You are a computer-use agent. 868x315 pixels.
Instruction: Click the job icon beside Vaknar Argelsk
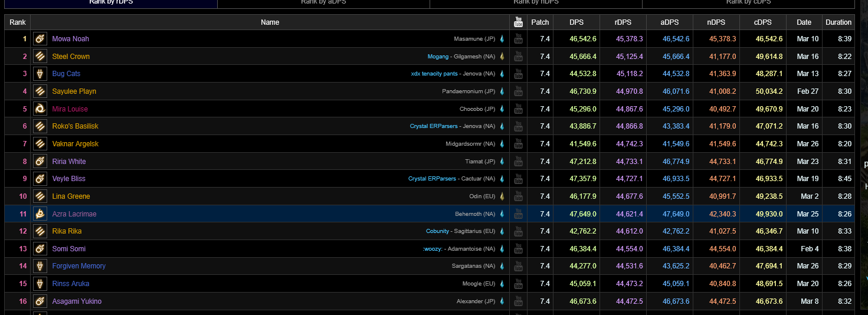(40, 144)
